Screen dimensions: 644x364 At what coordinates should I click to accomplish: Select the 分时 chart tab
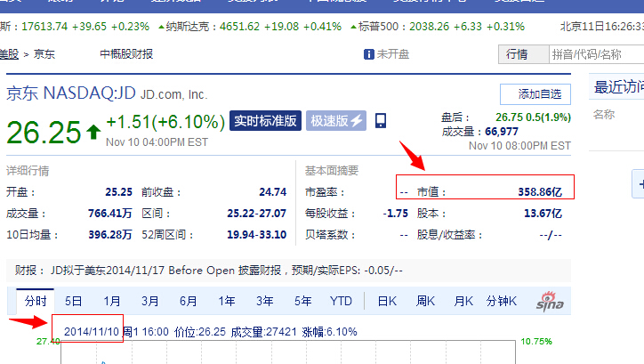point(35,302)
